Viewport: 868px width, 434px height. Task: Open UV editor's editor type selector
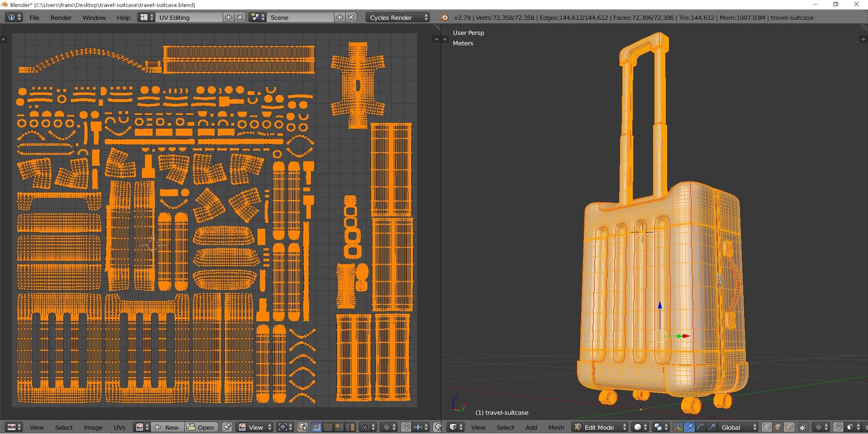pos(14,427)
